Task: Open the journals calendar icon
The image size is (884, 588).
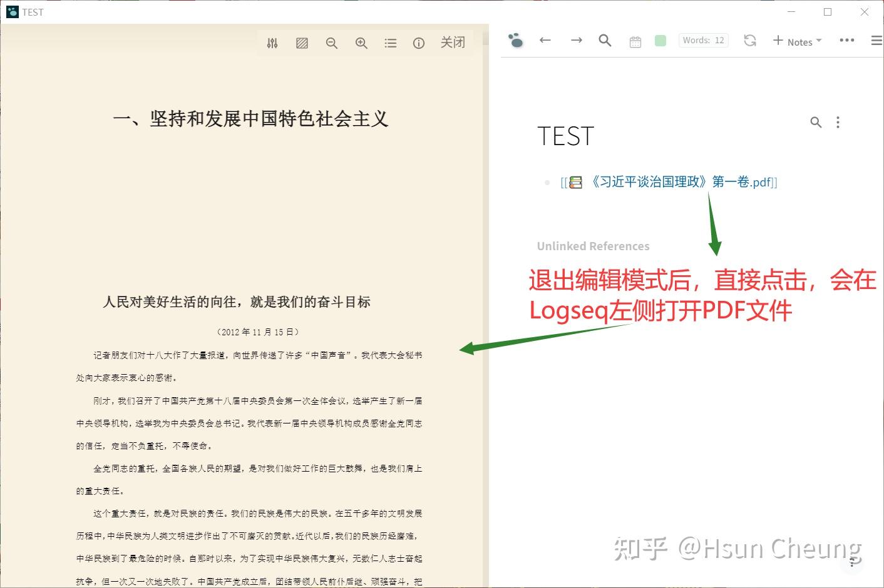Action: [x=635, y=40]
